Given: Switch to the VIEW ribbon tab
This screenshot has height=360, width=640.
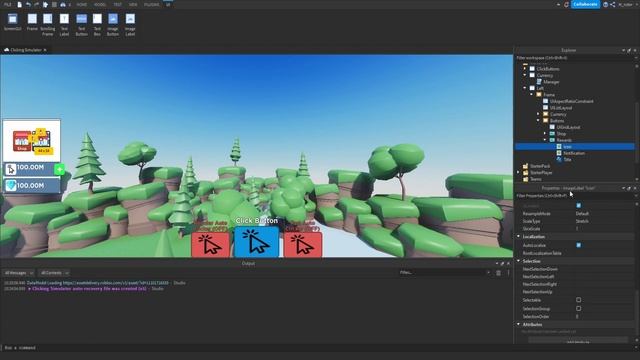Looking at the screenshot, I should 133,4.
